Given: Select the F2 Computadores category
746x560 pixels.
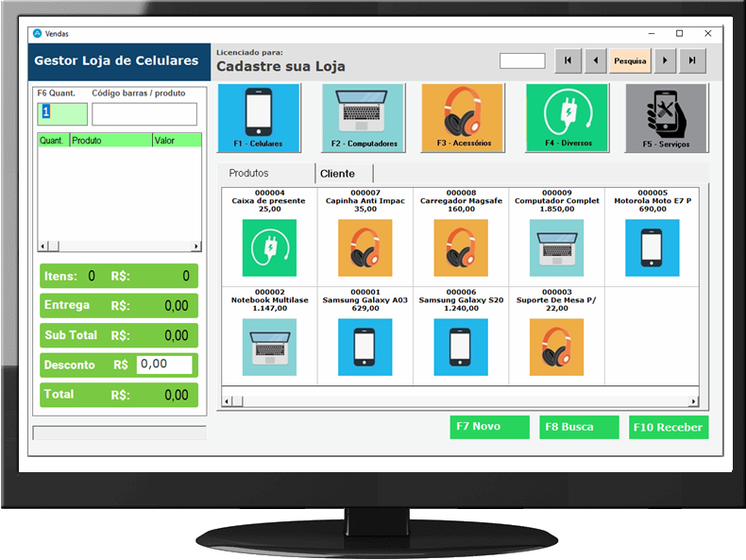Looking at the screenshot, I should tap(364, 118).
